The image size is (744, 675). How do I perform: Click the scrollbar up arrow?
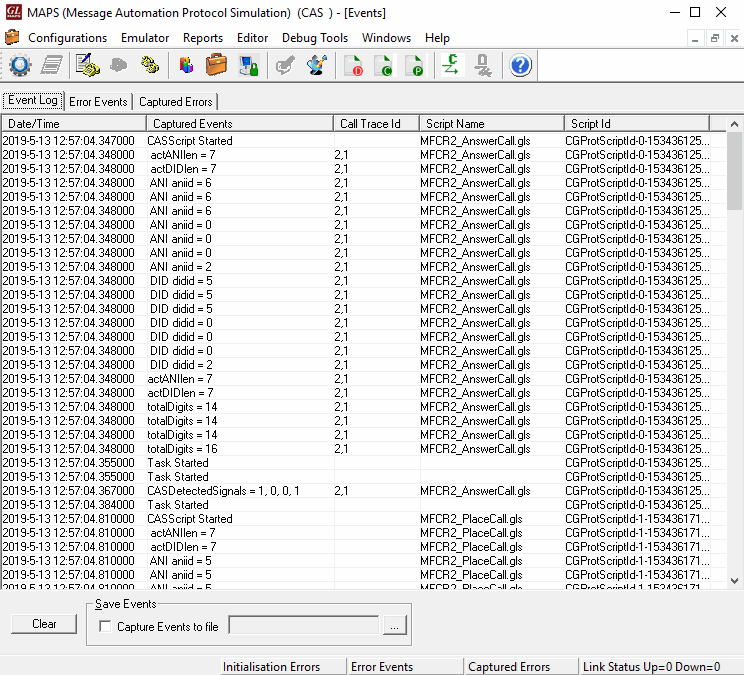(x=734, y=124)
